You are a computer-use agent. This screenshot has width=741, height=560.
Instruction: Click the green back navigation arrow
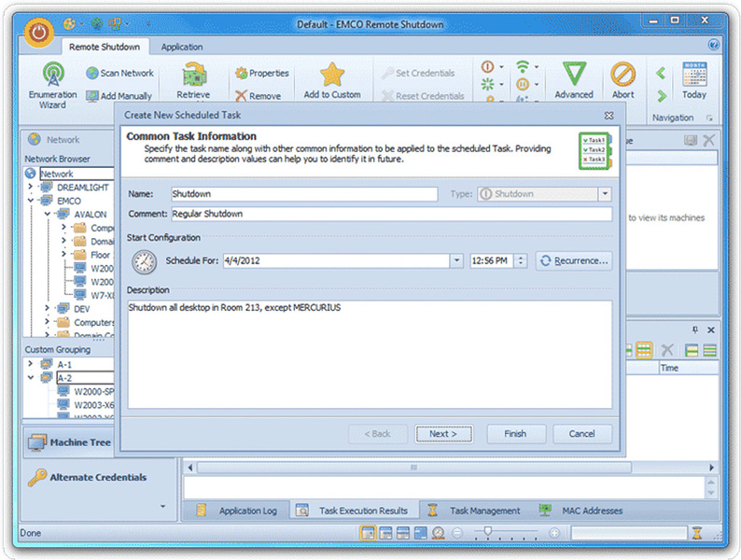(661, 73)
